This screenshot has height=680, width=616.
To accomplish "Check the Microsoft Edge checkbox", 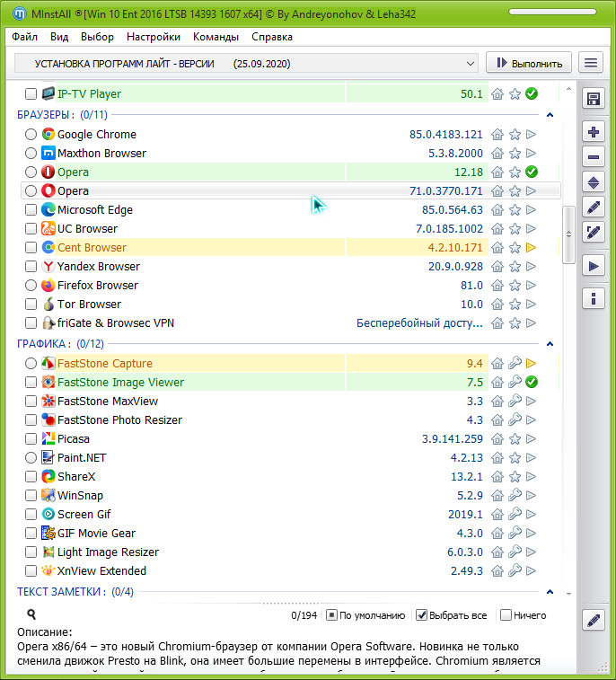I will (31, 210).
